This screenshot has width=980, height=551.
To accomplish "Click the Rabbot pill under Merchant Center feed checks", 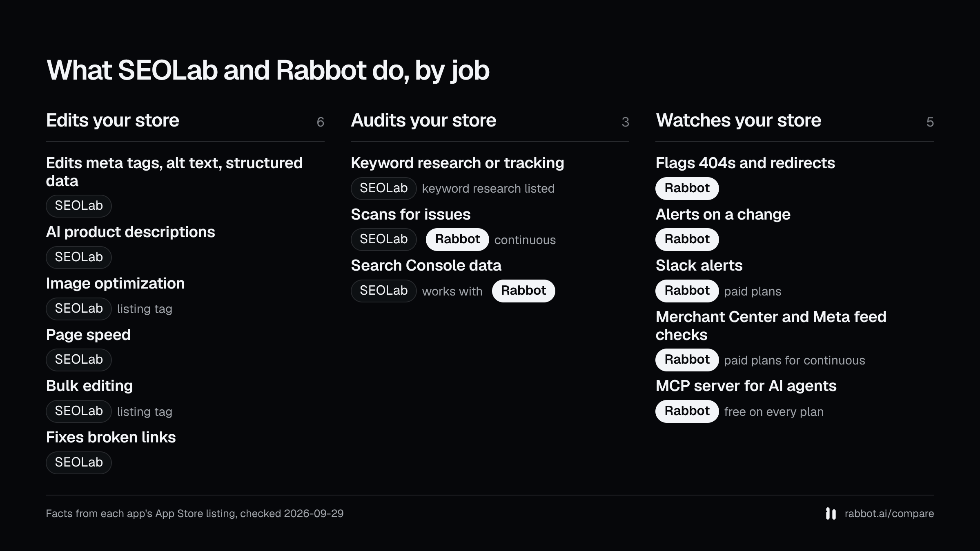I will [687, 360].
